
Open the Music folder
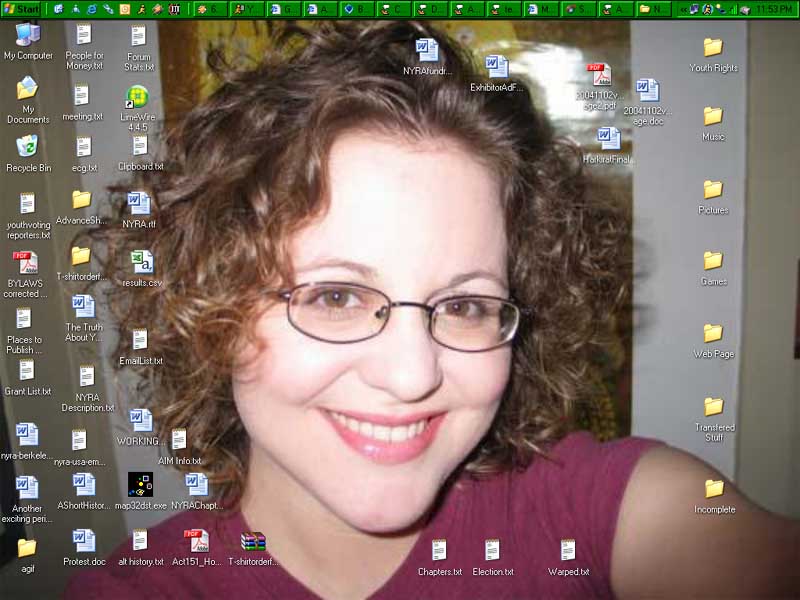pos(713,116)
